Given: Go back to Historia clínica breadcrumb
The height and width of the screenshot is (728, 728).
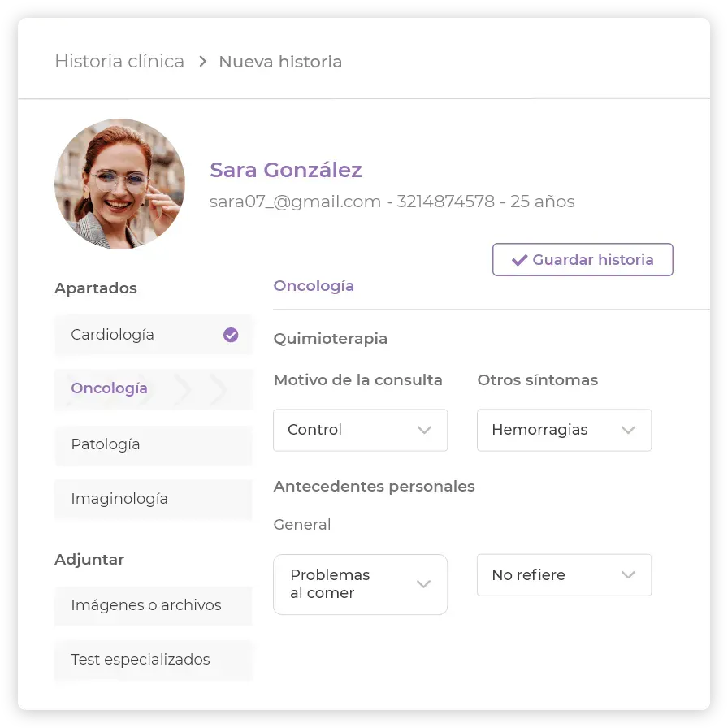Looking at the screenshot, I should [119, 61].
